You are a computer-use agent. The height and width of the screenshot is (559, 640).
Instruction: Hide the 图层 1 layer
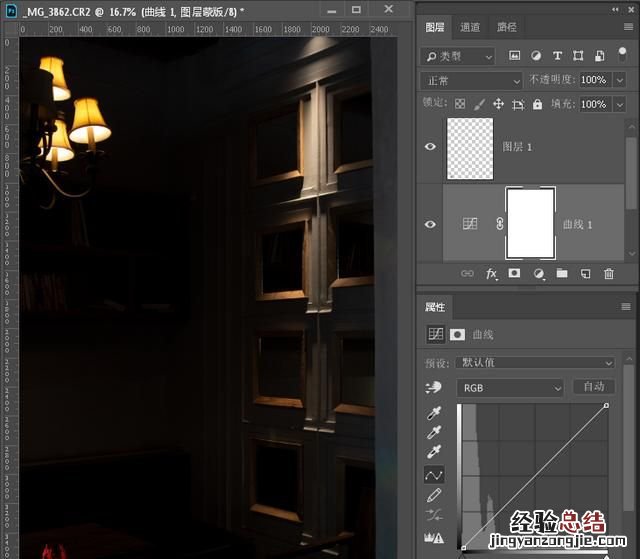click(430, 147)
